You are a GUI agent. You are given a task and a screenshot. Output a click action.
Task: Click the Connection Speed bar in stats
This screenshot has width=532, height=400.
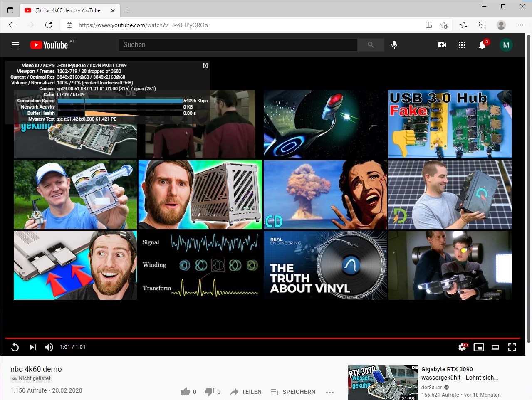(x=120, y=101)
